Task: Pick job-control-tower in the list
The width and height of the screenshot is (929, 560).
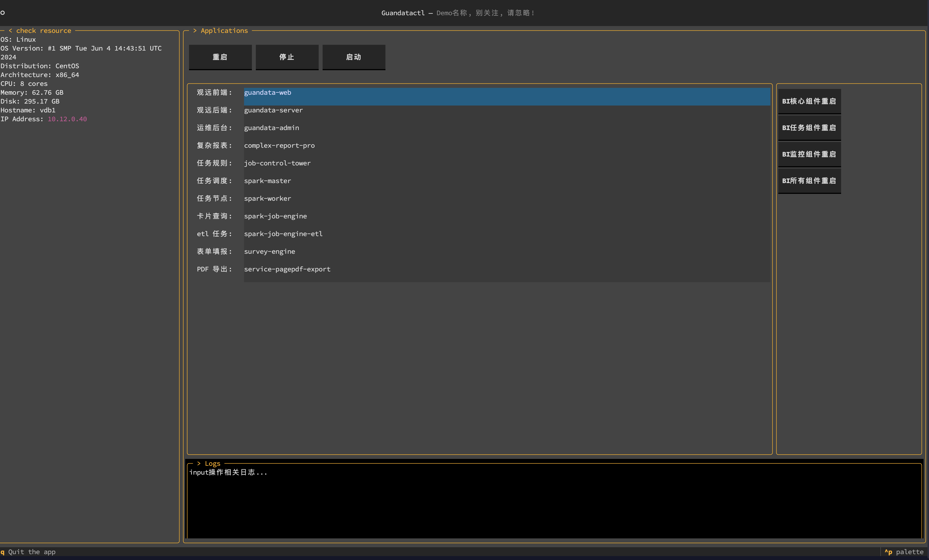Action: pyautogui.click(x=277, y=163)
